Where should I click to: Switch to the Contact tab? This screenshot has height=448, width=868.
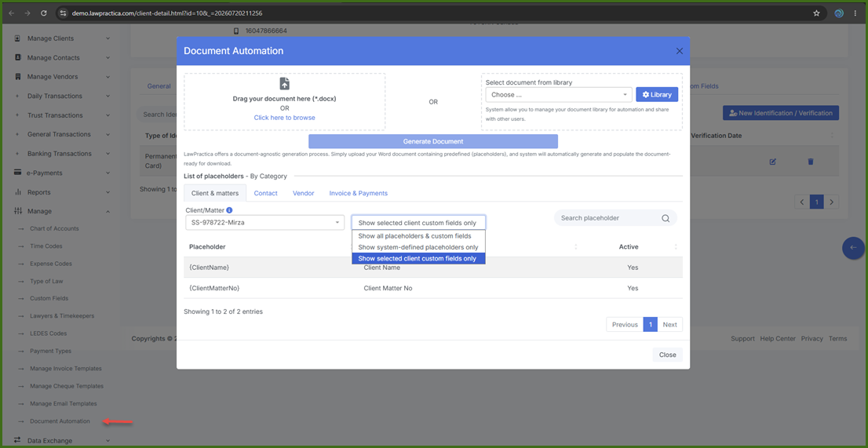(x=266, y=193)
